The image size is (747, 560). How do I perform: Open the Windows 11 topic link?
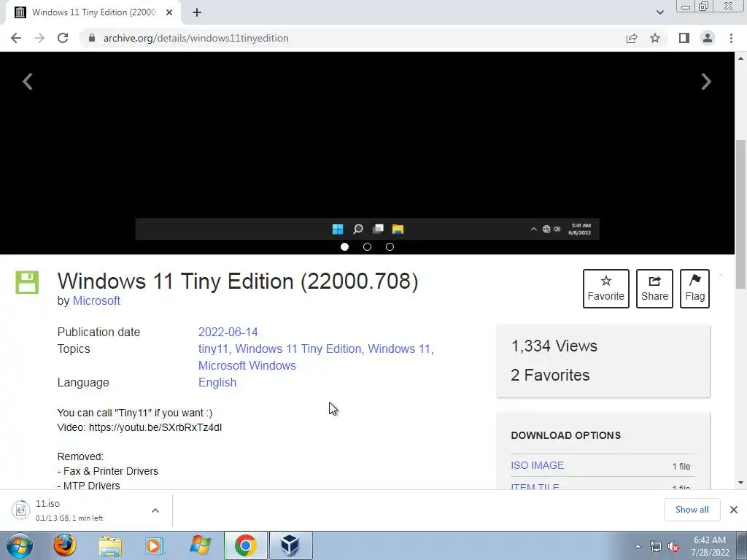(x=399, y=349)
